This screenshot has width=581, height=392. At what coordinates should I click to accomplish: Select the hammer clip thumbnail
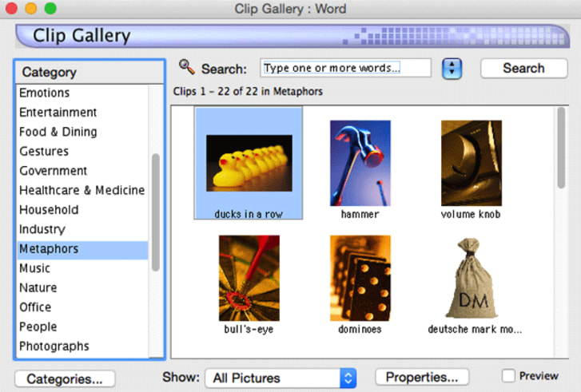point(360,163)
